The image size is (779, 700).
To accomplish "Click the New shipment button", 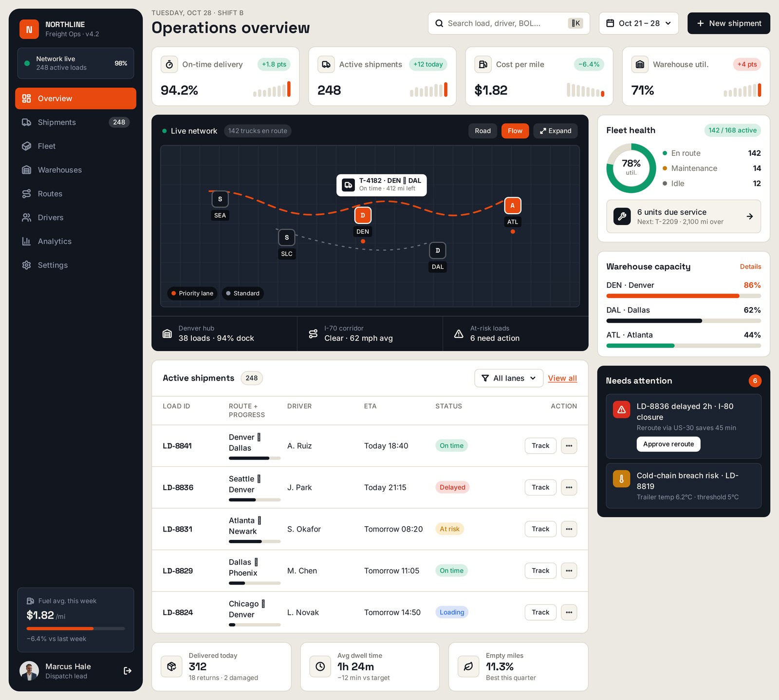I will (729, 23).
